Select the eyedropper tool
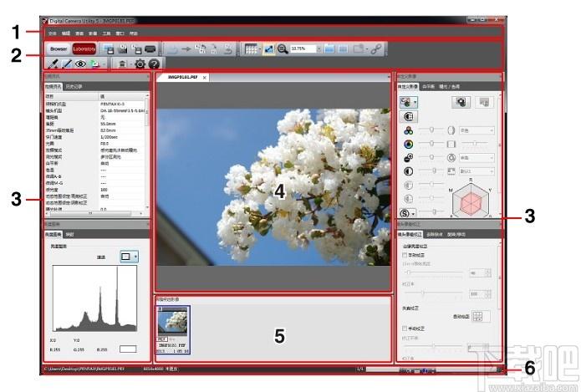The width and height of the screenshot is (581, 392). click(x=53, y=64)
